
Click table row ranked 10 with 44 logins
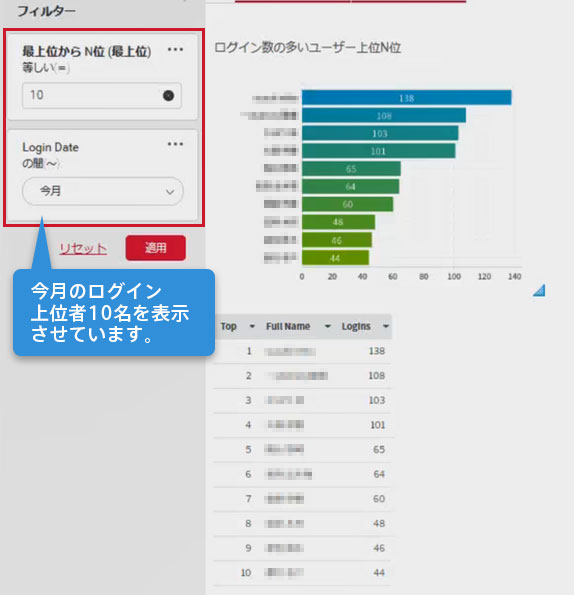tap(302, 573)
